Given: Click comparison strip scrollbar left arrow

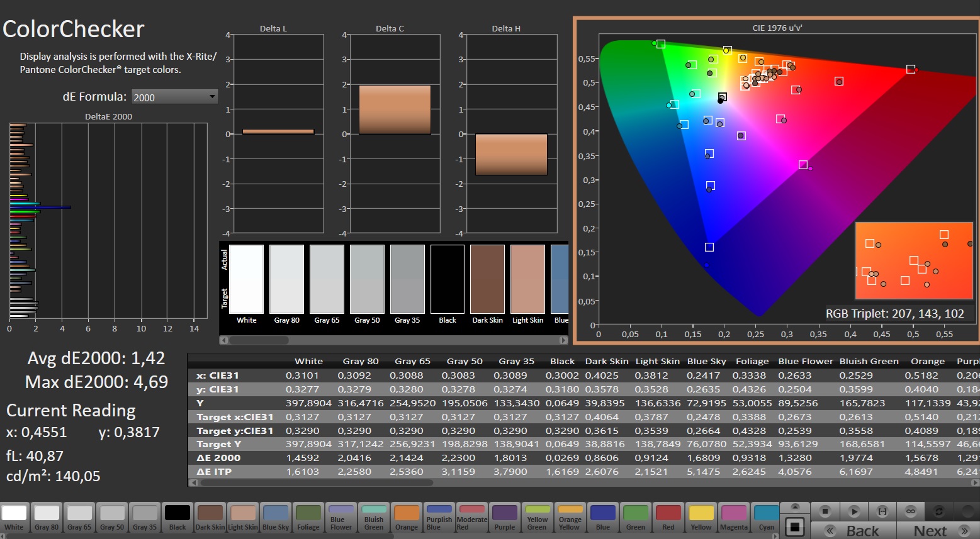Looking at the screenshot, I should 223,340.
